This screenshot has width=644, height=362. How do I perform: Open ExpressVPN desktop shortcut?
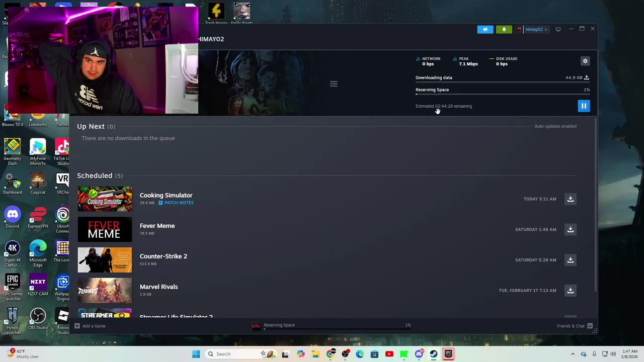[38, 218]
